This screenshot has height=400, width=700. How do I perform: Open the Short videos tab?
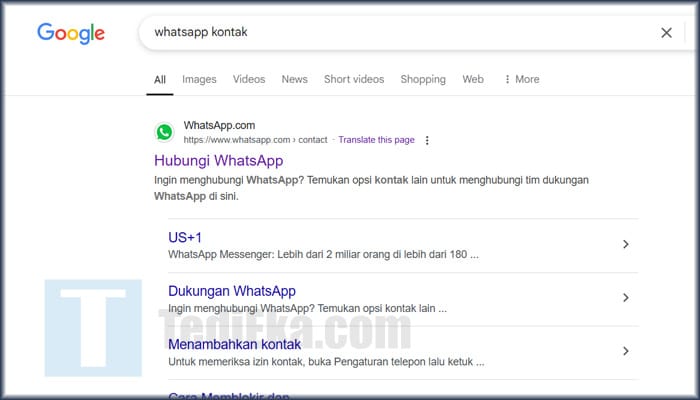(353, 79)
